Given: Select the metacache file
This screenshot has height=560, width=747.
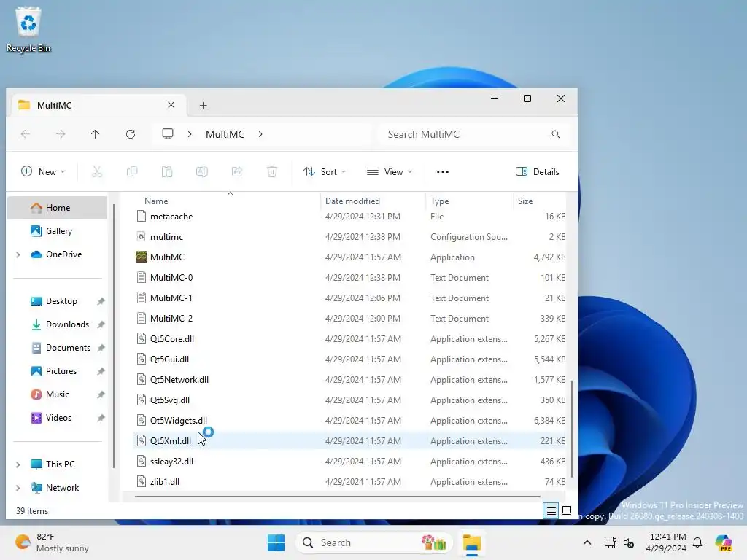Looking at the screenshot, I should [350, 216].
